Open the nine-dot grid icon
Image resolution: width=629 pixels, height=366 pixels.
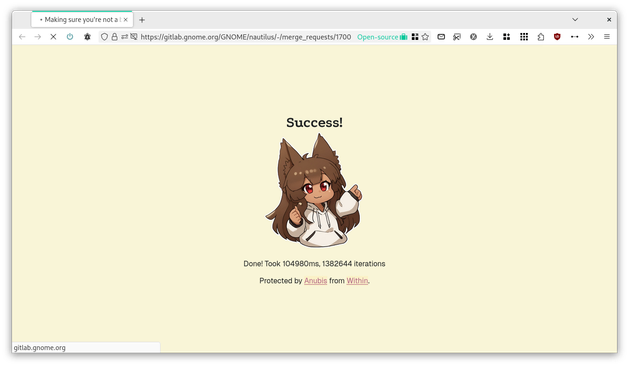(523, 37)
